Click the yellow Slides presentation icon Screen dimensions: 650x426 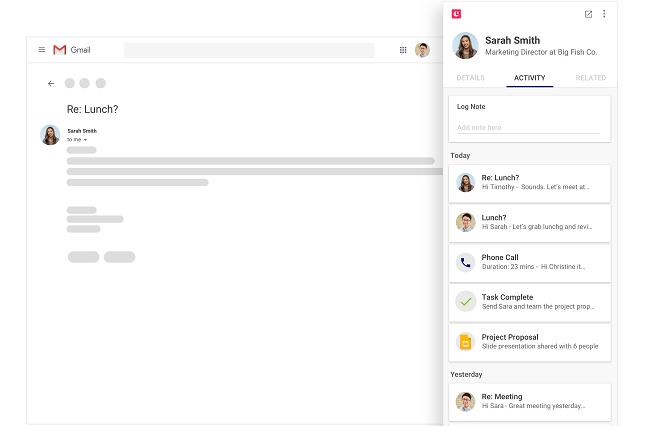[x=466, y=342]
